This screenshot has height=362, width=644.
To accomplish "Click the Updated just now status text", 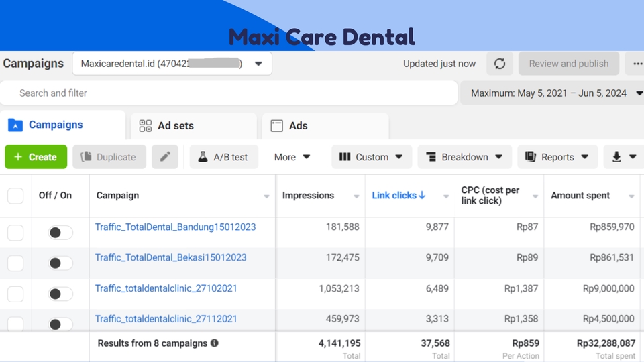I will click(x=439, y=64).
